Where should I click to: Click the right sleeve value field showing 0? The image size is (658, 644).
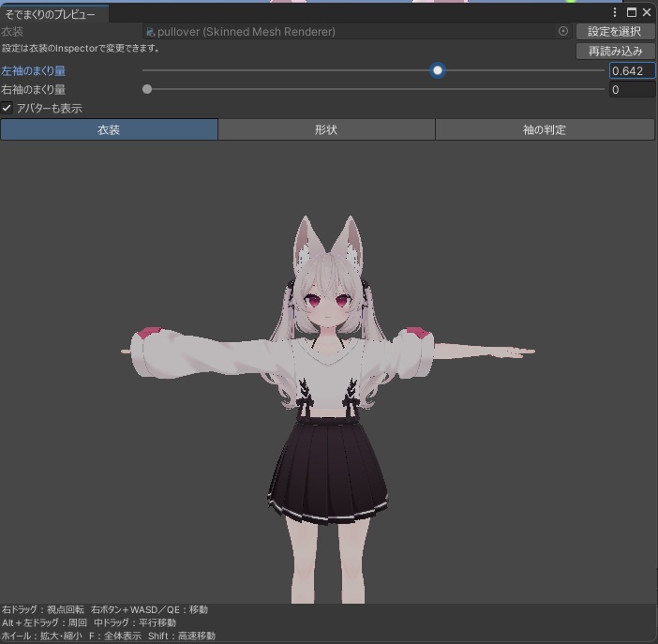pos(632,89)
